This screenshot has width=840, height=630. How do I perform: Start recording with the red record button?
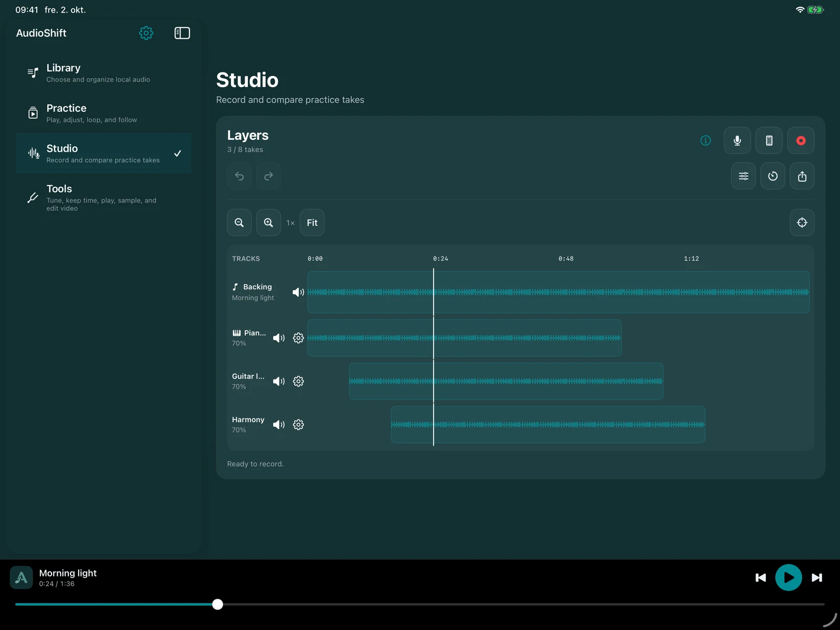click(x=801, y=141)
